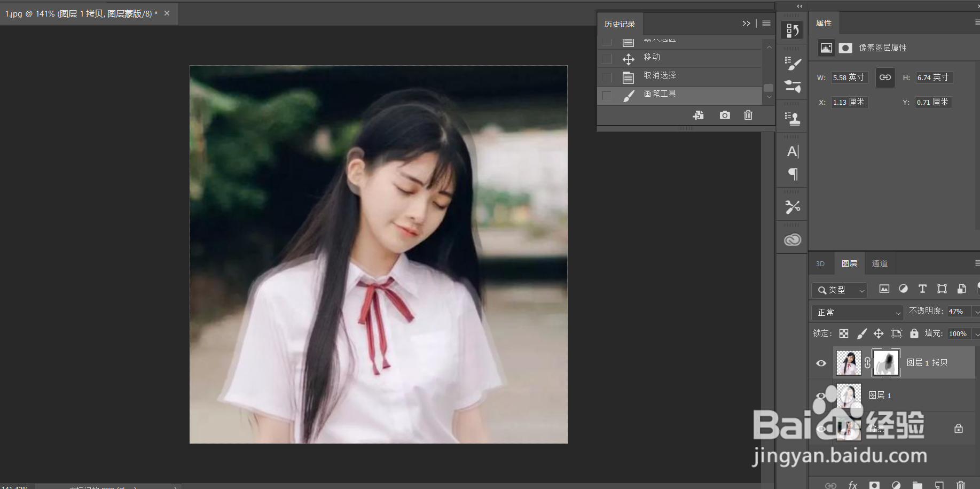Select the snapshot camera icon in History panel

(x=724, y=115)
